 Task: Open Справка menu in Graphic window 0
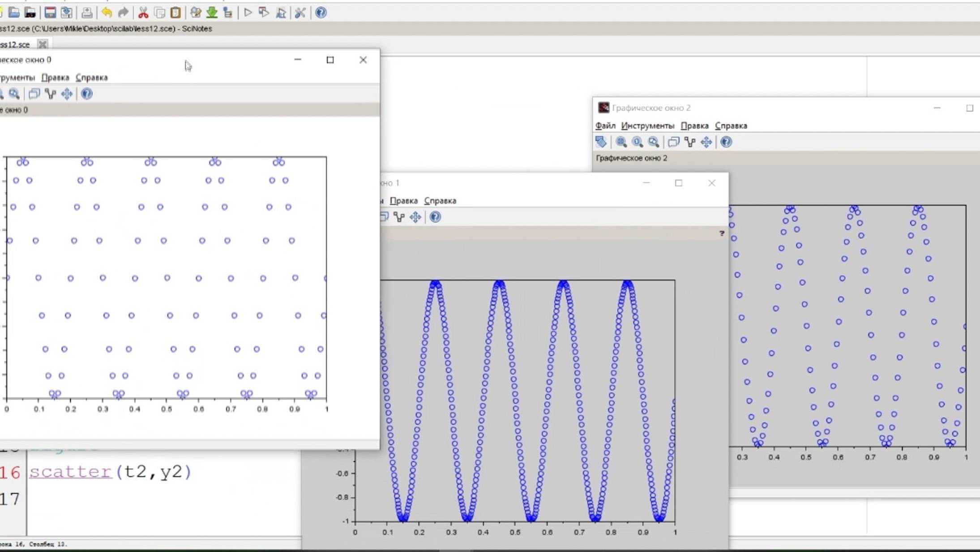[x=91, y=78]
